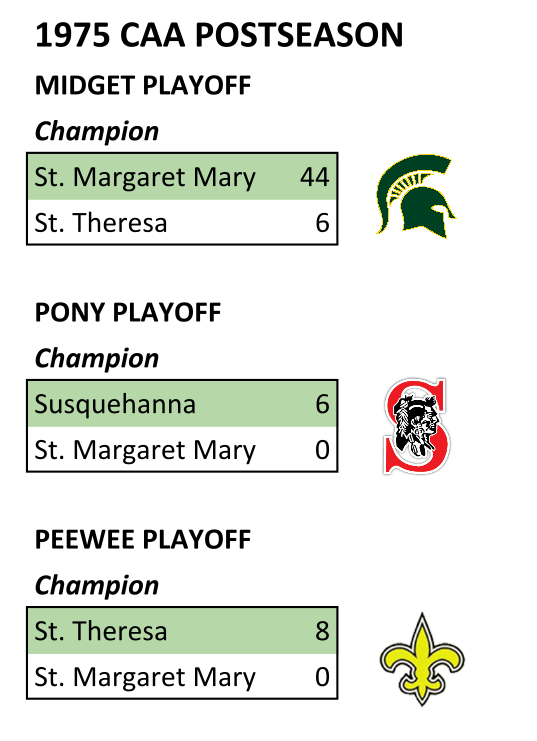Click the green Spartan helmet logo
The height and width of the screenshot is (741, 537).
(416, 196)
